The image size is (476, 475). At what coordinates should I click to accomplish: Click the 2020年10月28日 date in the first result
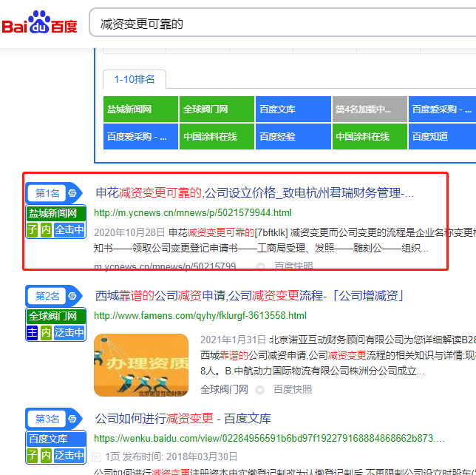coord(129,232)
